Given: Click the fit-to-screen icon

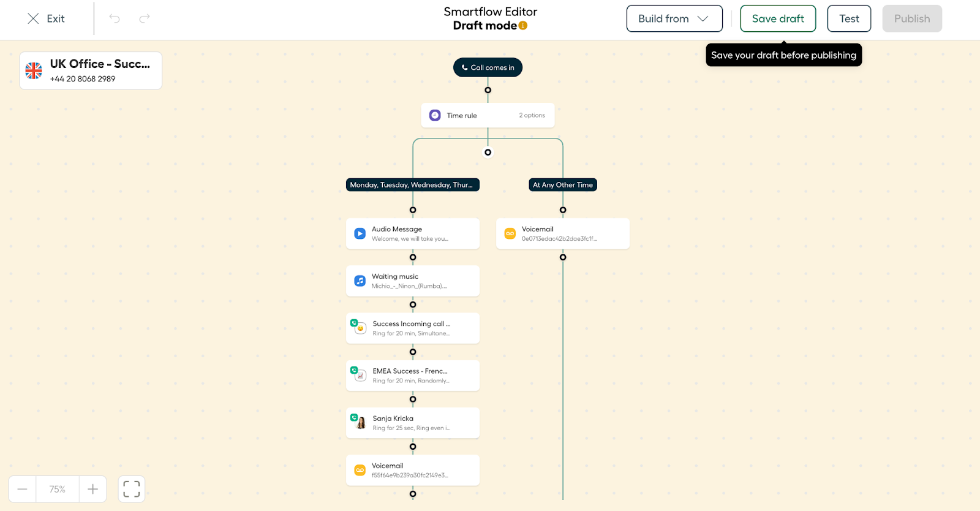Looking at the screenshot, I should (132, 489).
